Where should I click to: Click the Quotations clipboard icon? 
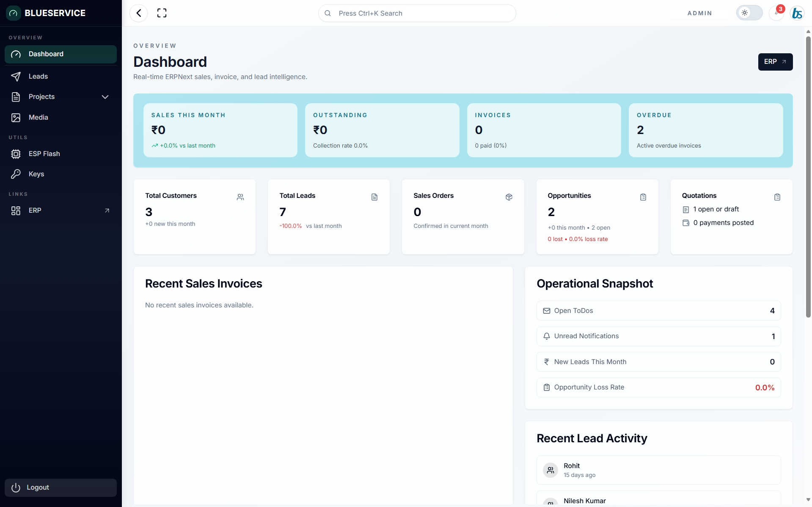[777, 197]
